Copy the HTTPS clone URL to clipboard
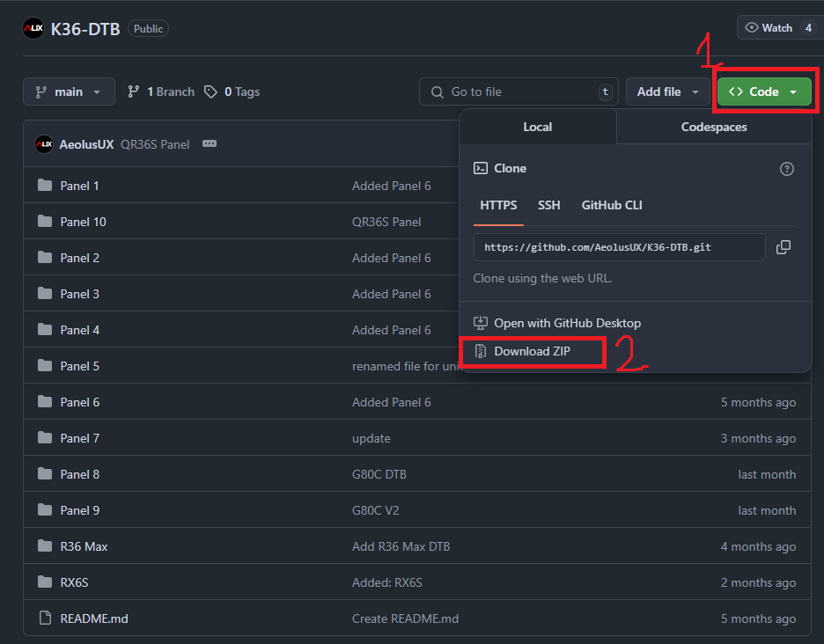Image resolution: width=824 pixels, height=644 pixels. pyautogui.click(x=783, y=247)
